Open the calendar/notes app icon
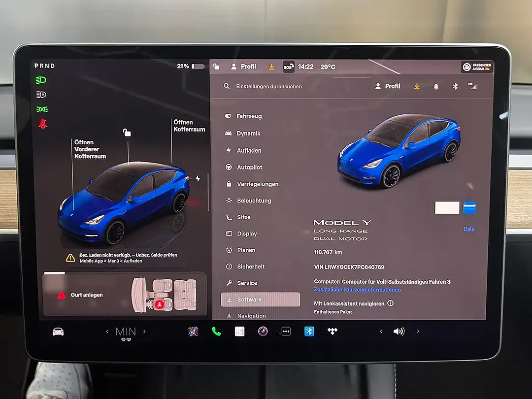The height and width of the screenshot is (399, 532). click(239, 331)
